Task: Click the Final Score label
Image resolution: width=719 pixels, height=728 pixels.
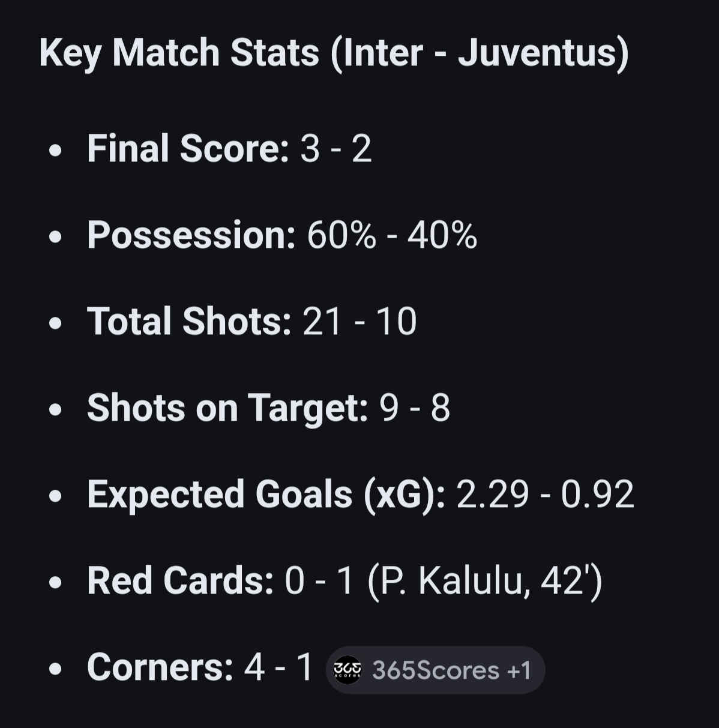Action: pyautogui.click(x=188, y=148)
